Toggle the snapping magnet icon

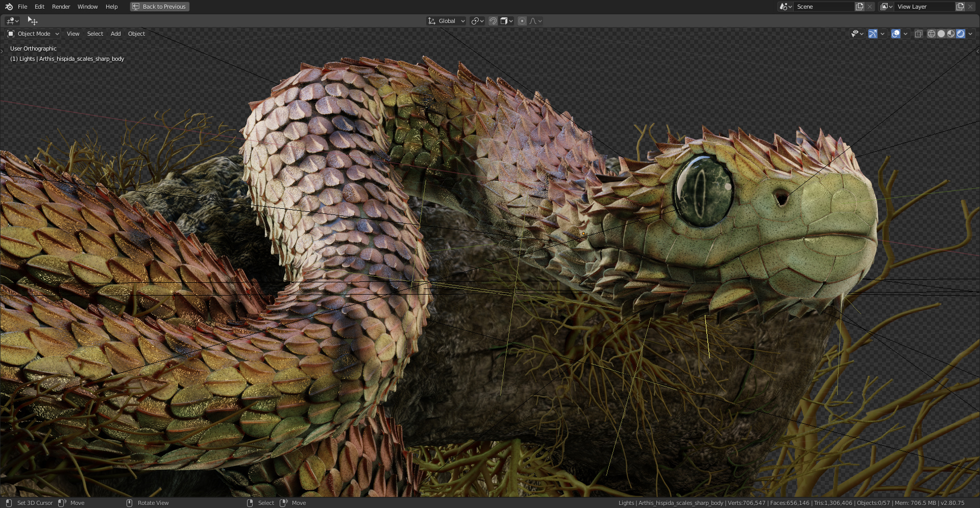tap(493, 21)
